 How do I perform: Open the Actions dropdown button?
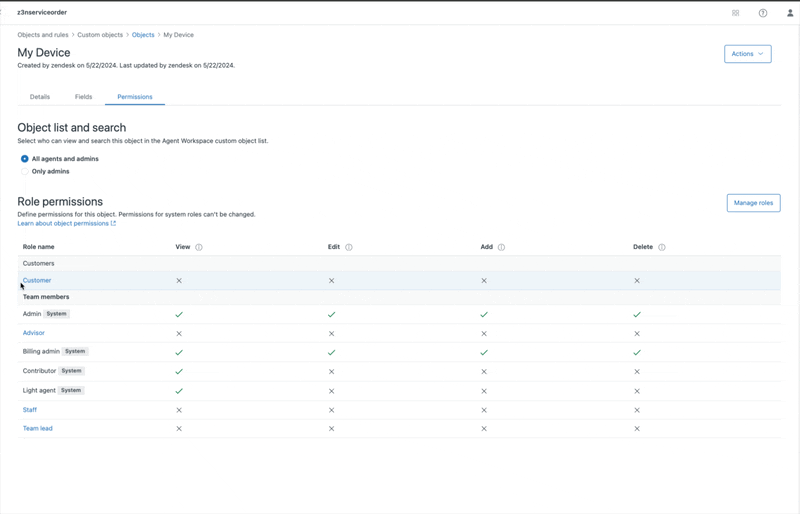747,54
